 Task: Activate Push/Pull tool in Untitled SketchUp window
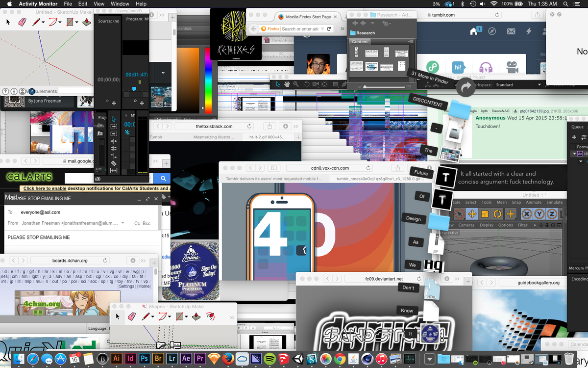pyautogui.click(x=87, y=22)
